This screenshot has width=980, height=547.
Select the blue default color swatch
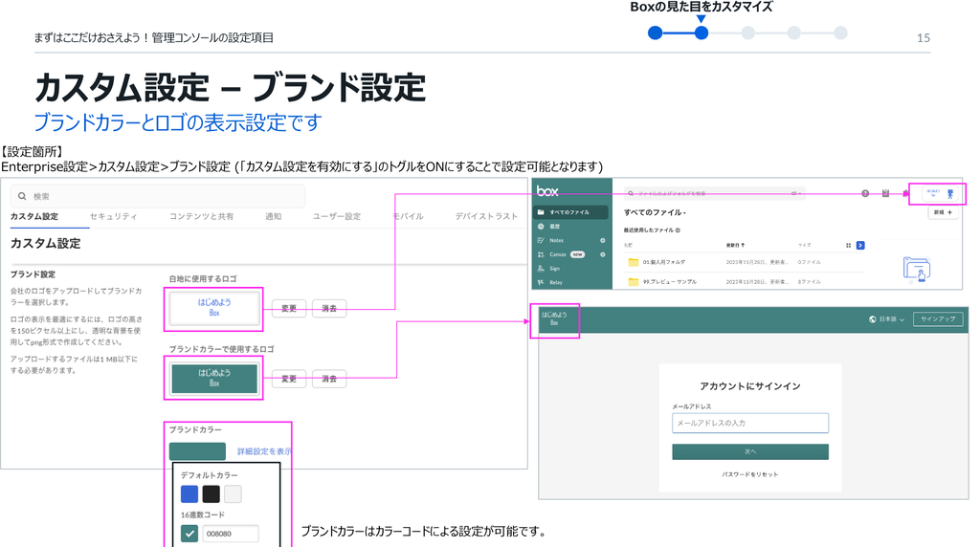tap(189, 494)
